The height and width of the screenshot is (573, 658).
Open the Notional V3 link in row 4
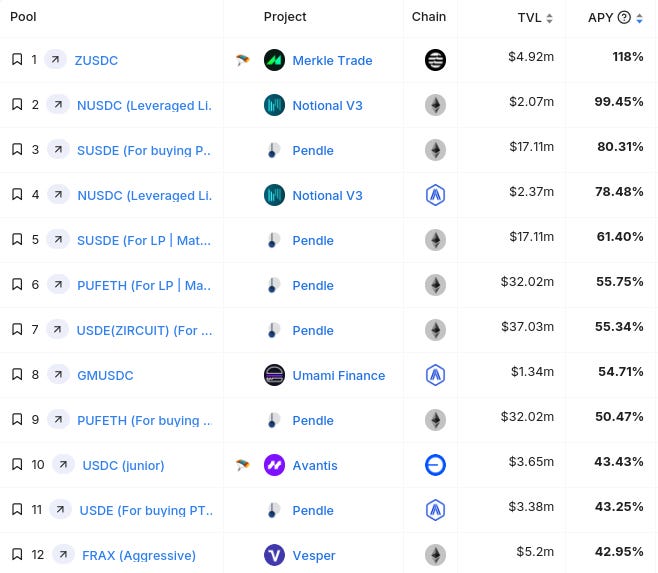pos(327,195)
